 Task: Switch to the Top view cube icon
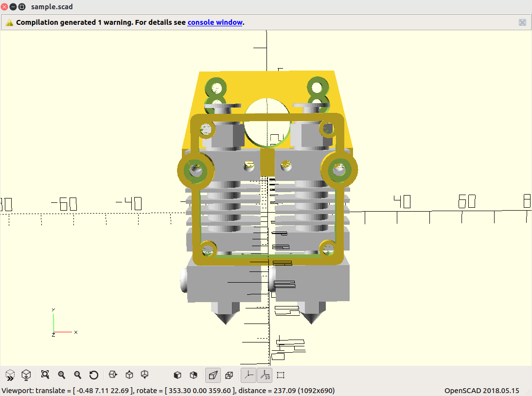coord(129,375)
